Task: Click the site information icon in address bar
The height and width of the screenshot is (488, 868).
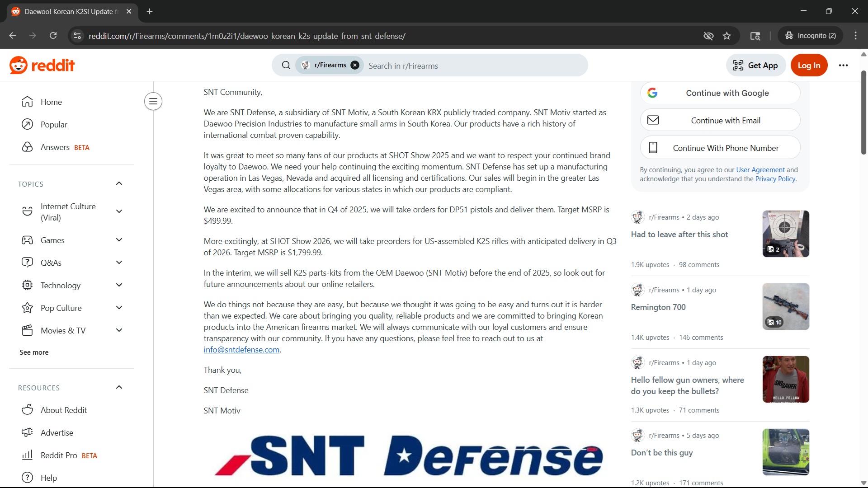Action: tap(77, 36)
